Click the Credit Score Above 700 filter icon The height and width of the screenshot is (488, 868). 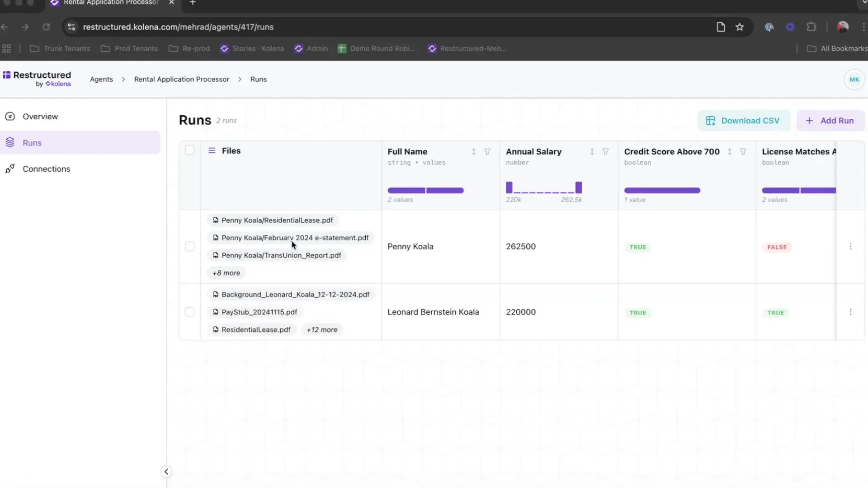coord(743,152)
